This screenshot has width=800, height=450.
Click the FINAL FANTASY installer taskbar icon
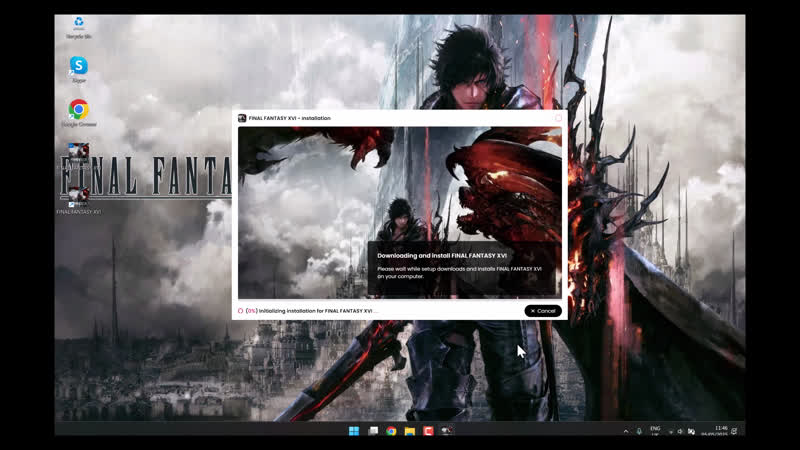point(446,431)
